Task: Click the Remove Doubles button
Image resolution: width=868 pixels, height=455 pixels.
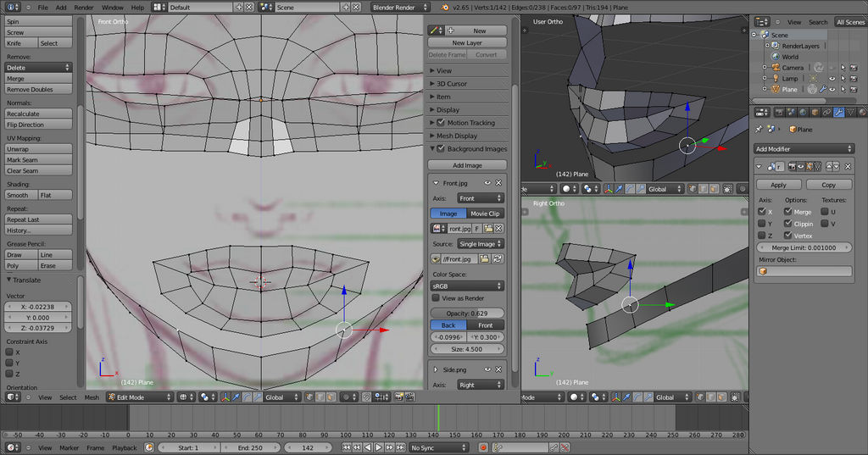Action: [x=39, y=89]
